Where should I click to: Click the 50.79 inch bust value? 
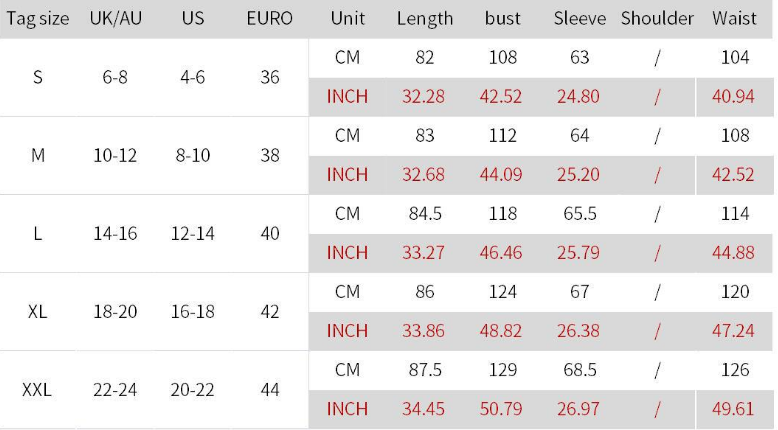click(502, 408)
